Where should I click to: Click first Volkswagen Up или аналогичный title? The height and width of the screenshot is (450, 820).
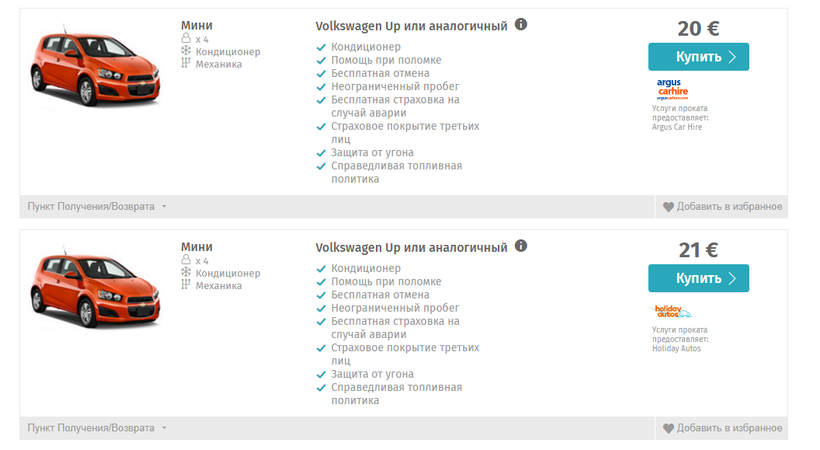click(x=411, y=26)
